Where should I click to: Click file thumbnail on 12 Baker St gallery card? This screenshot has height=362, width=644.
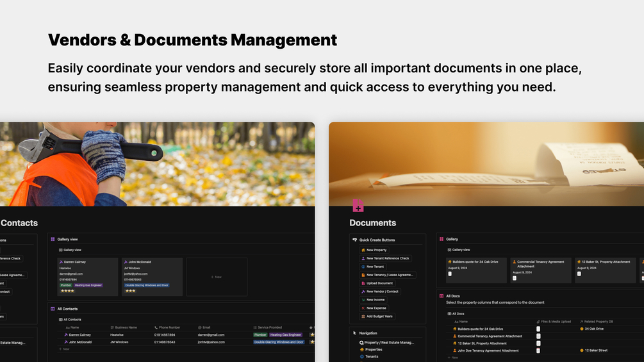(x=579, y=274)
